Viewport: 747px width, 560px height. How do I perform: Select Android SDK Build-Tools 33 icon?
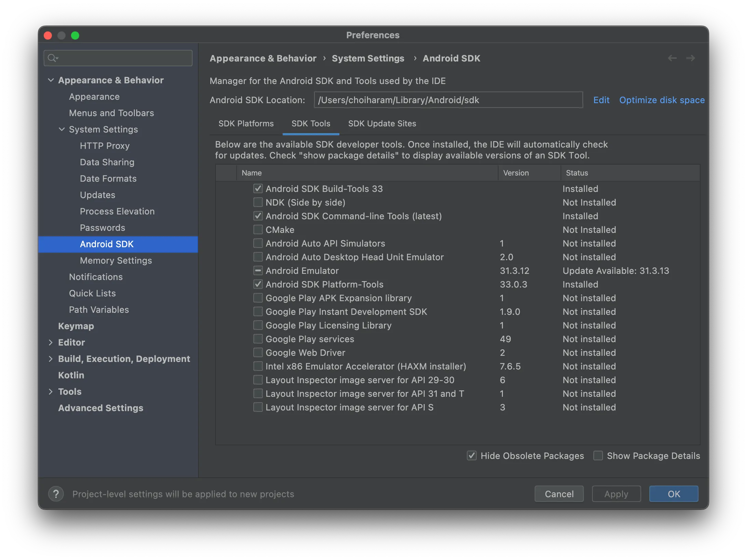[x=257, y=189]
